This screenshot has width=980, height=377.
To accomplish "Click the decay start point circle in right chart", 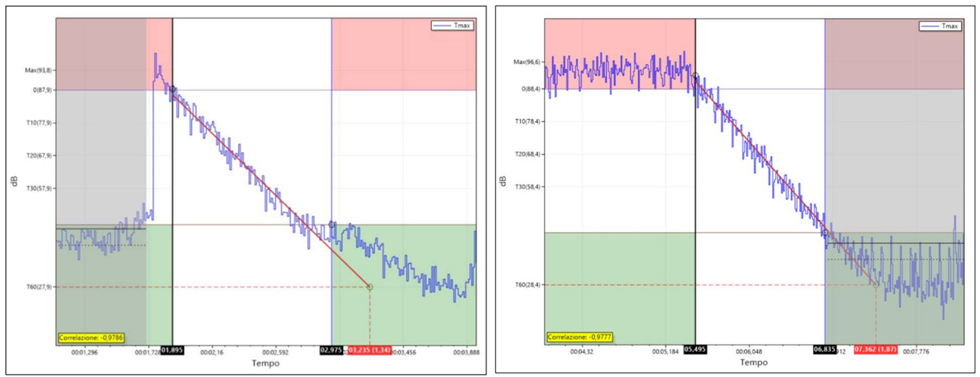I will click(x=695, y=75).
